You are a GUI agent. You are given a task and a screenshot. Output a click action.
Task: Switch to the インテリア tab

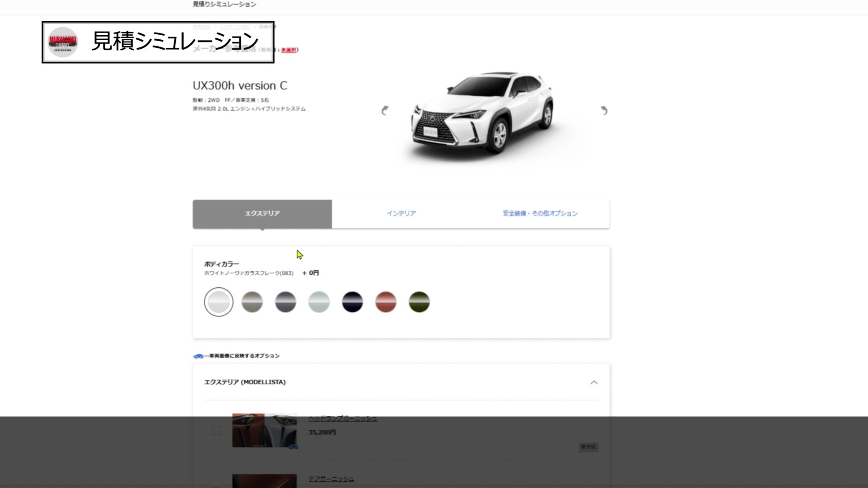tap(401, 213)
